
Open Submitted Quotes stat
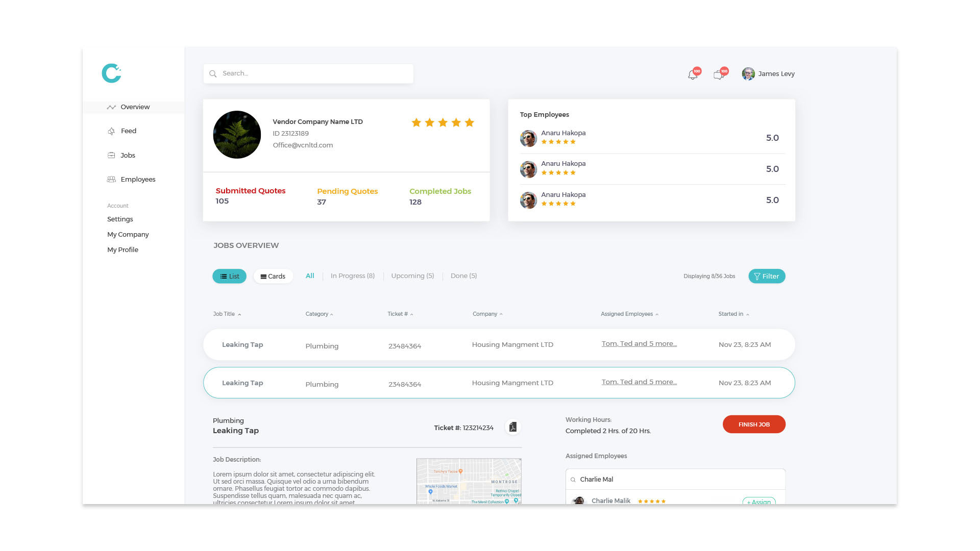pyautogui.click(x=251, y=196)
